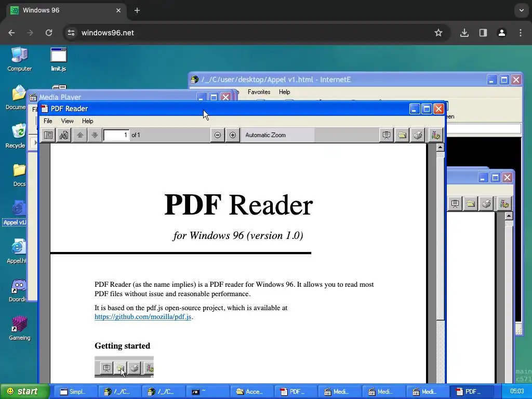Start presentation mode in front PDF Reader
This screenshot has height=399, width=532.
[x=386, y=135]
